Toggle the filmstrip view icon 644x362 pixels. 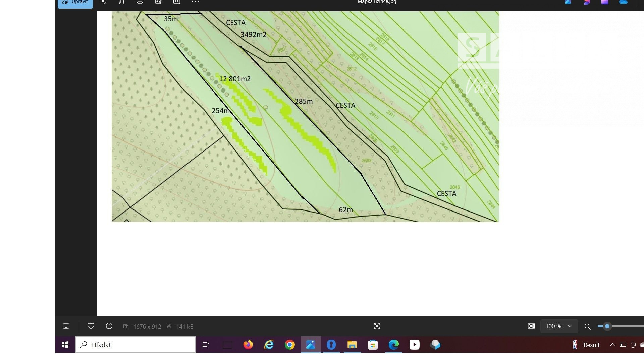click(66, 326)
